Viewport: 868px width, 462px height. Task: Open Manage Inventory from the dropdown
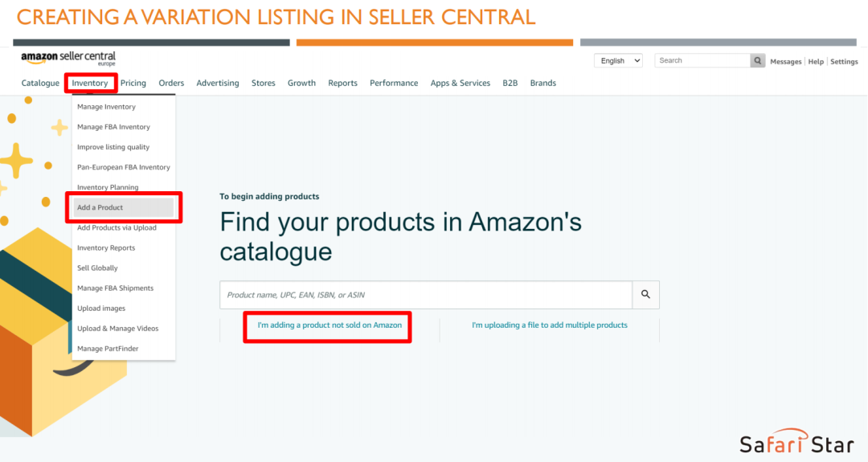click(106, 107)
